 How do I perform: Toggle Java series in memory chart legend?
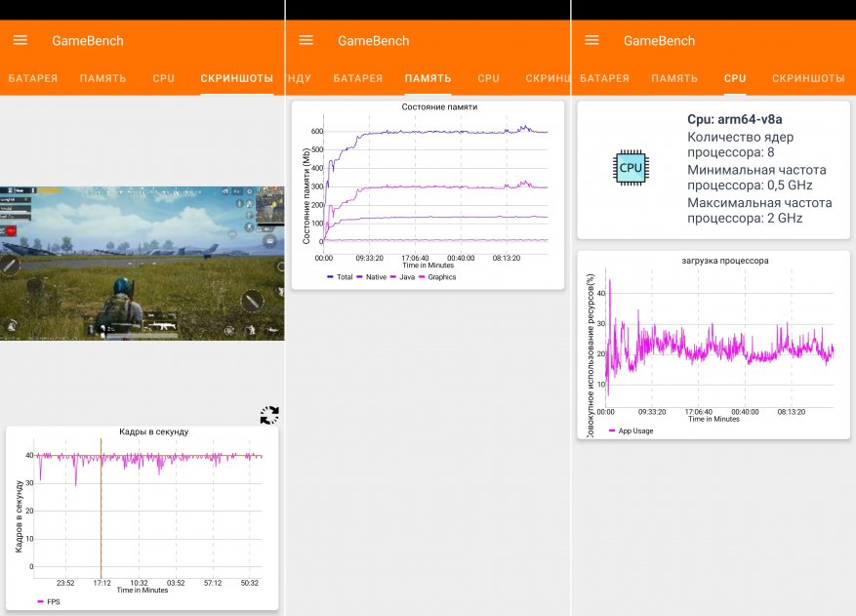click(x=402, y=277)
